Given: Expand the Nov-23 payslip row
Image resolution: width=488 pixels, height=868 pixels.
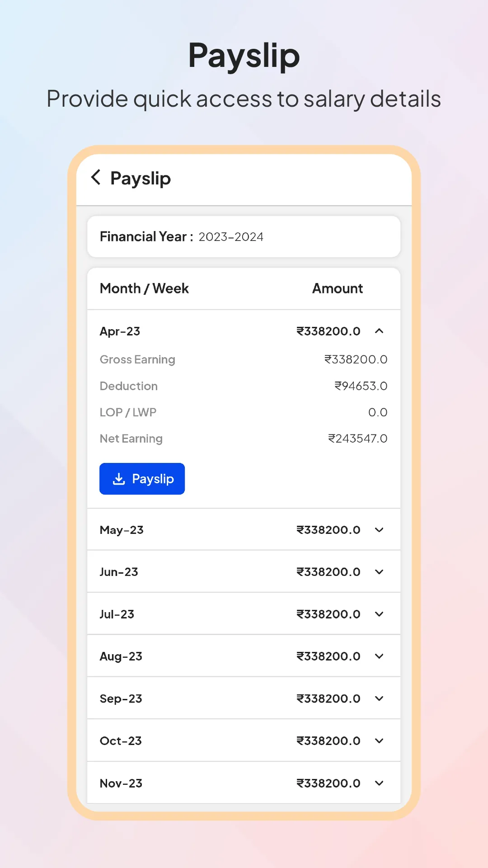Looking at the screenshot, I should [x=379, y=783].
